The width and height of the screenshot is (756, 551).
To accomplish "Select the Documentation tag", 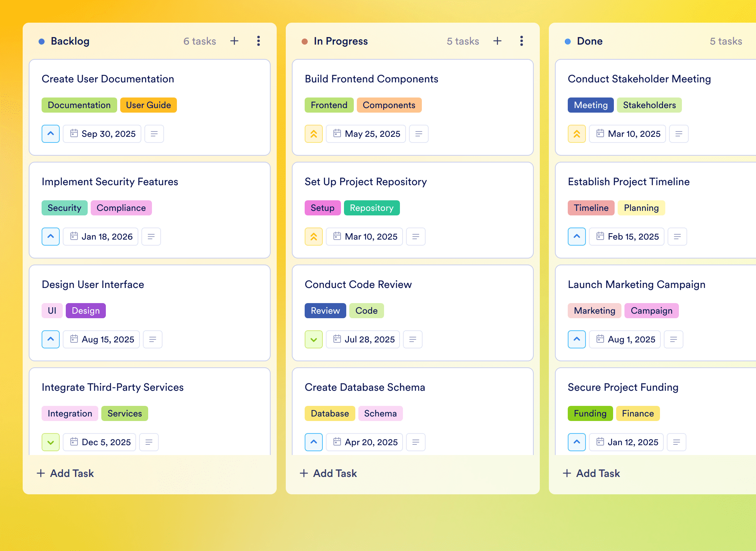I will point(79,105).
